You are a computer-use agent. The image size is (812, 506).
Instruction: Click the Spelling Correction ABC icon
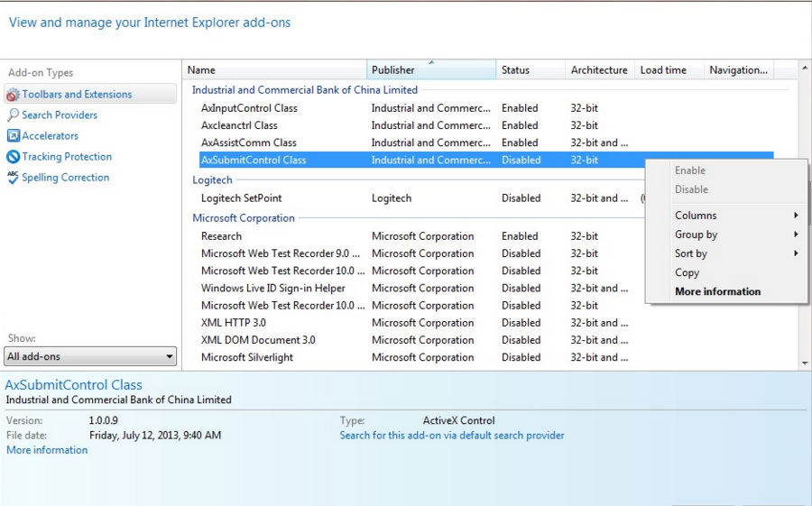pos(13,177)
